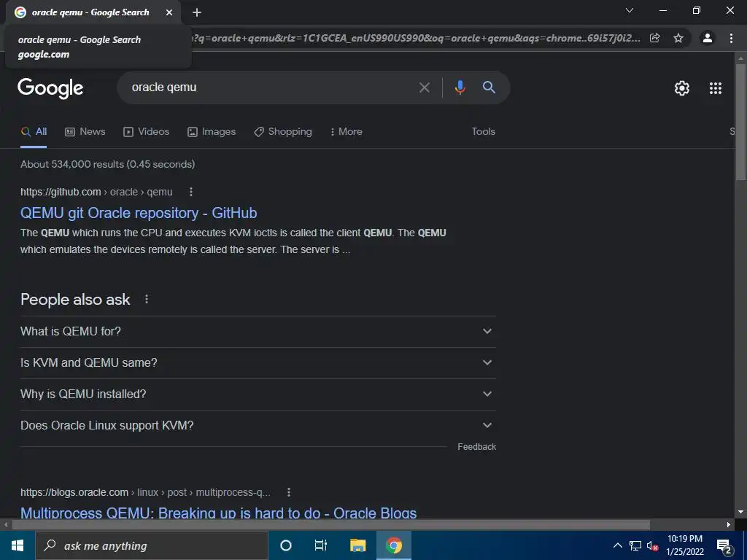Open Task View on taskbar

click(x=321, y=545)
